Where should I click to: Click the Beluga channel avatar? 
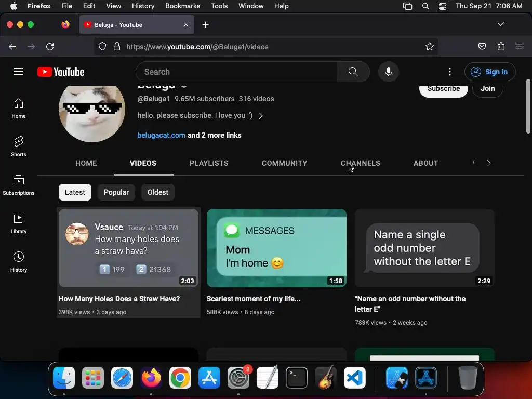tap(92, 114)
